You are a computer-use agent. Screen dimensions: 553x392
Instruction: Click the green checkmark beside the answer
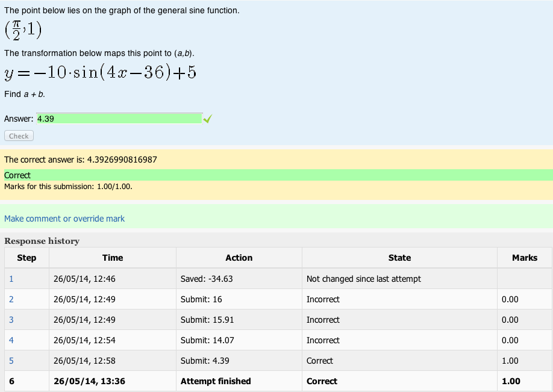(x=208, y=119)
